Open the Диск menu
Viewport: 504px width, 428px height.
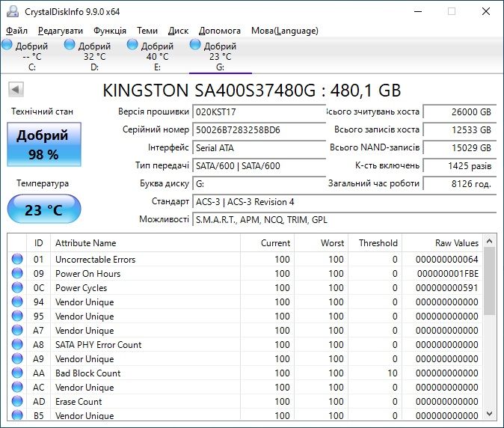(178, 31)
